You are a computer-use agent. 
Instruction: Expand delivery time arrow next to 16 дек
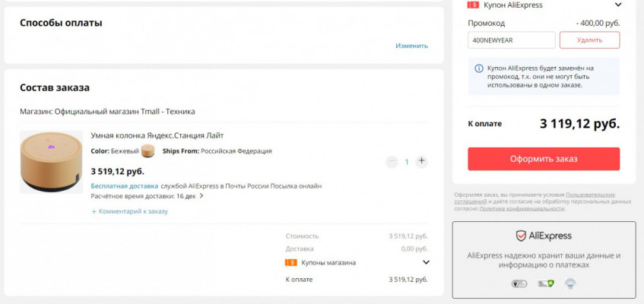(x=201, y=196)
